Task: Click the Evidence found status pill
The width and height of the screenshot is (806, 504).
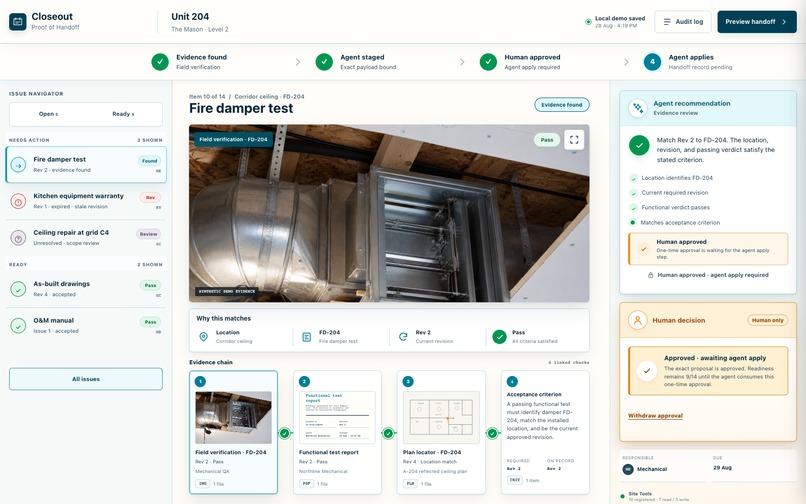Action: [x=562, y=105]
